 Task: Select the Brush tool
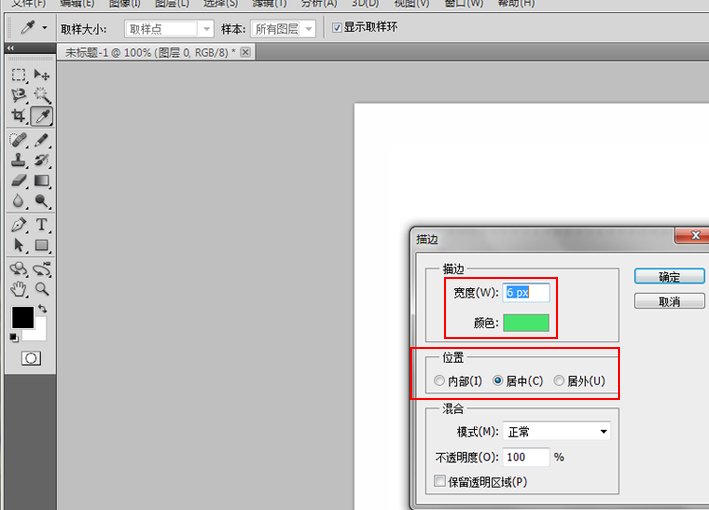[x=42, y=140]
